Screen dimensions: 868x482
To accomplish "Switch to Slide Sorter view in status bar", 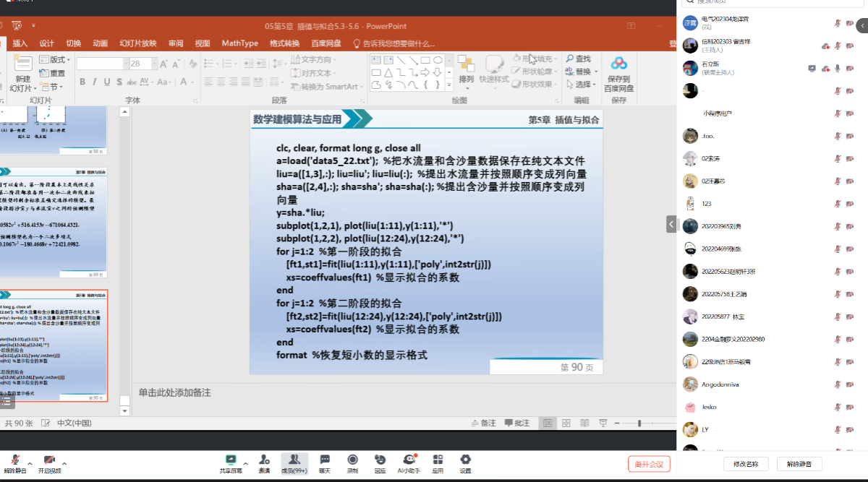I will [x=566, y=423].
